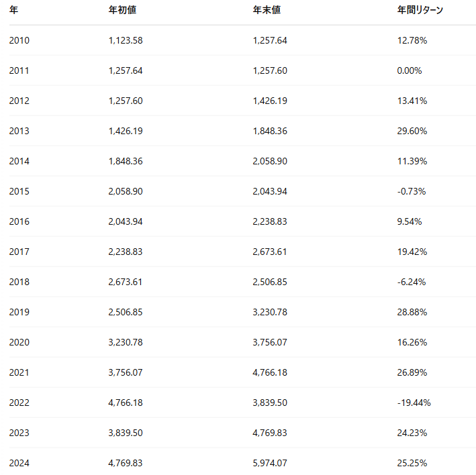Click the 年 column header
This screenshot has width=476, height=475.
pyautogui.click(x=13, y=10)
